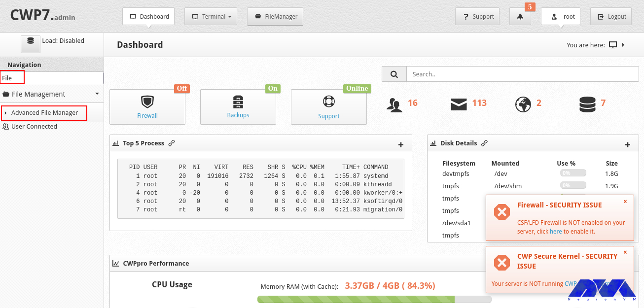Screen dimensions: 644x308
Task: Open databases via the stacked-disks icon
Action: point(588,103)
